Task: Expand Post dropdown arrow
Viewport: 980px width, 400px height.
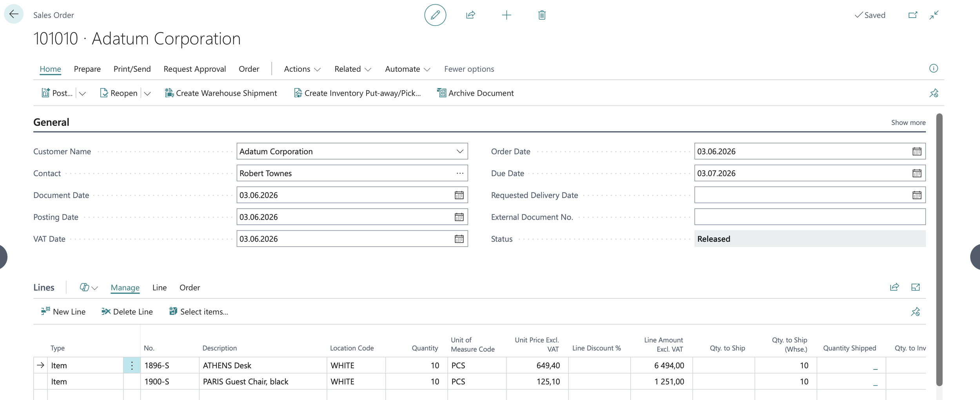Action: click(x=82, y=93)
